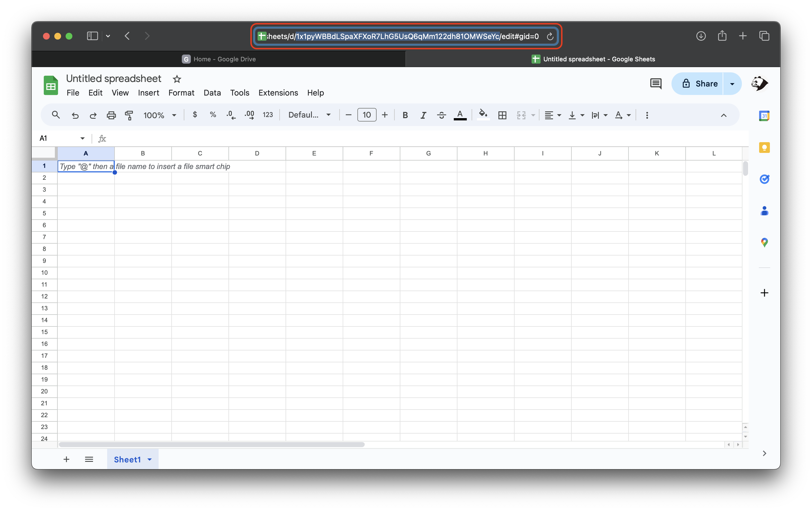Screen dimensions: 812x511
Task: Open Google Keep in side panel
Action: [x=764, y=148]
